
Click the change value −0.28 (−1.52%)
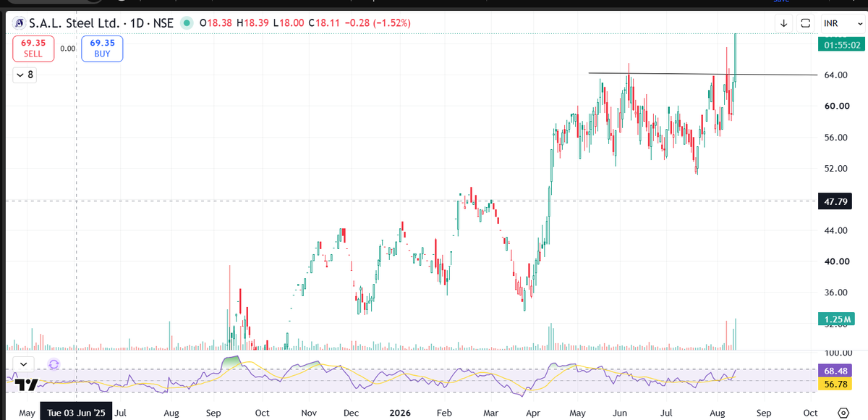click(378, 23)
